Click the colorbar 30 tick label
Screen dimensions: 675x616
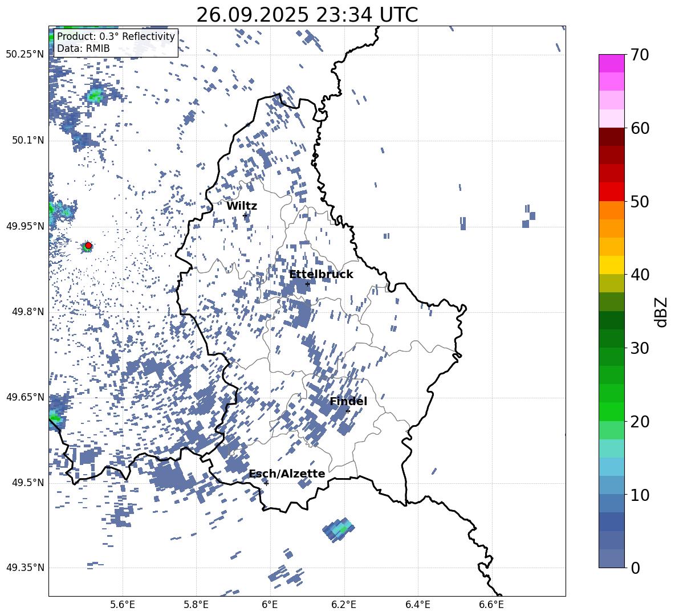(x=640, y=348)
